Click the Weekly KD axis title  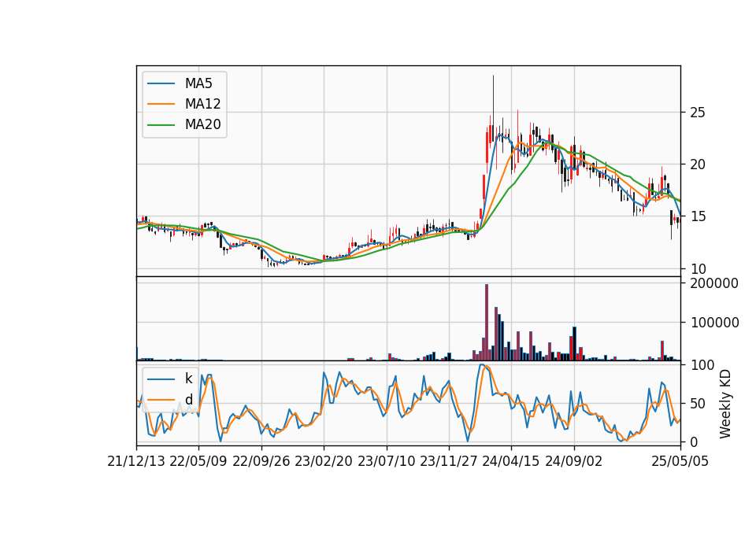point(725,404)
